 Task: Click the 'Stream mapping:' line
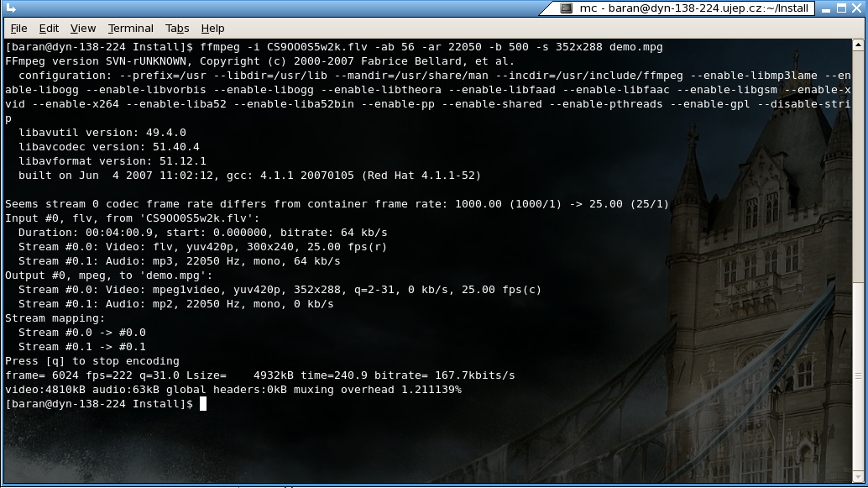pos(55,318)
